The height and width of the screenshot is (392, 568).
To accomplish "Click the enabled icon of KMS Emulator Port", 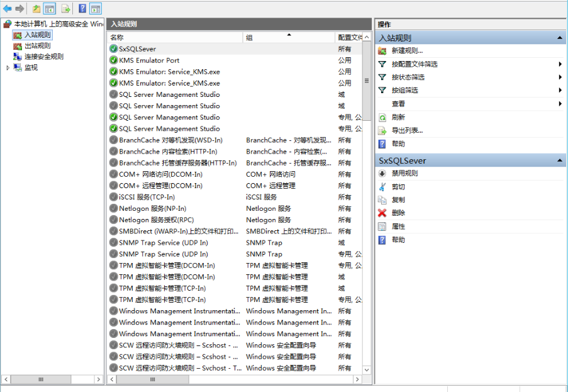I will coord(114,60).
